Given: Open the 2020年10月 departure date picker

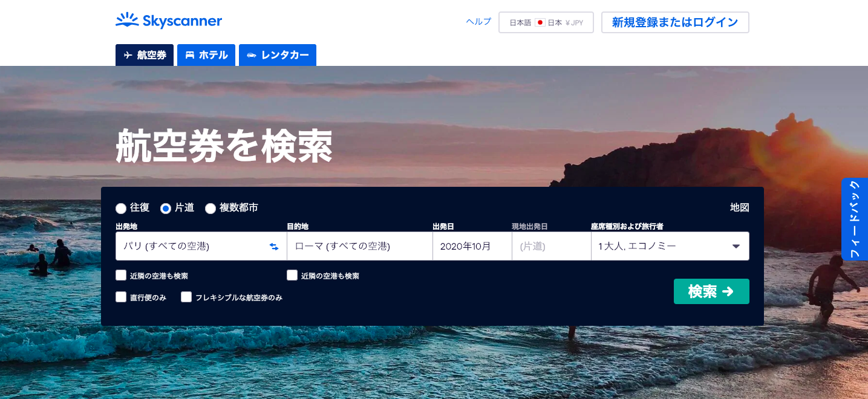Looking at the screenshot, I should pyautogui.click(x=472, y=246).
